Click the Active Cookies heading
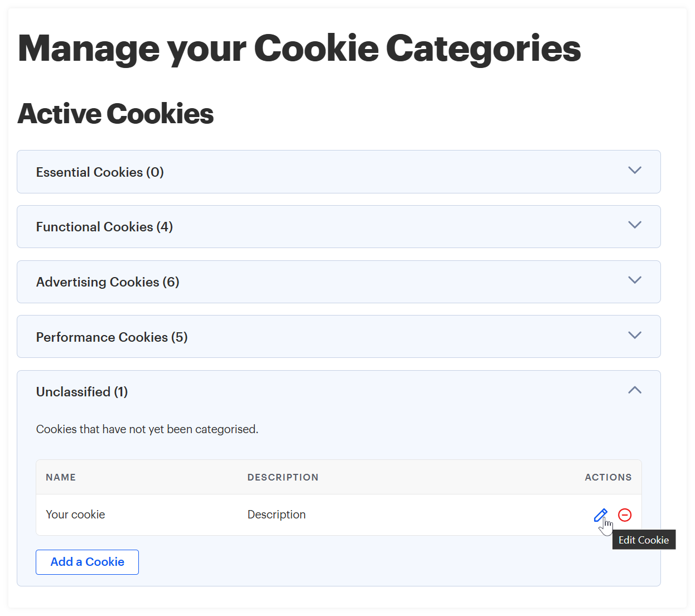Screen dimensions: 695x616 tap(115, 114)
